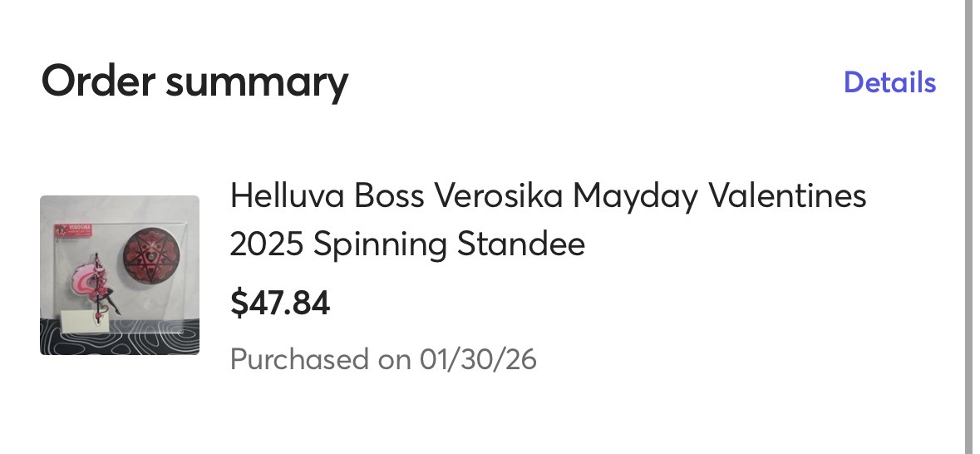Click the word "summary" in the heading

pos(256,83)
